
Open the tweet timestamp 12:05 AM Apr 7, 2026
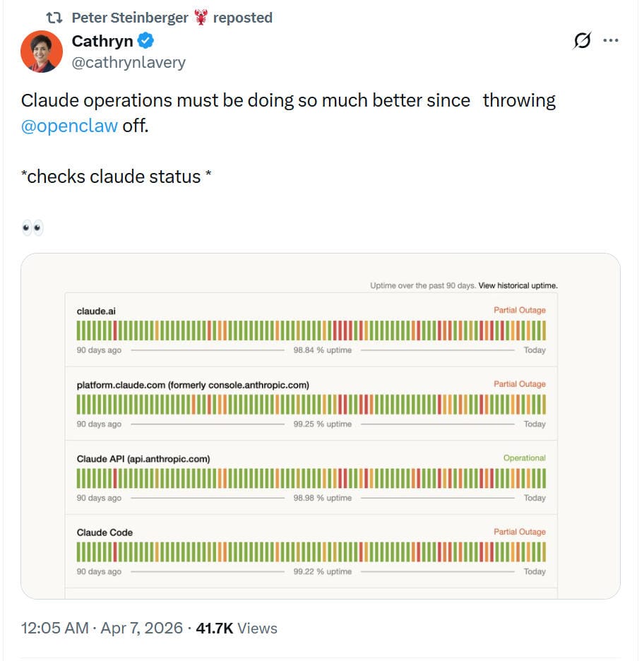click(102, 628)
